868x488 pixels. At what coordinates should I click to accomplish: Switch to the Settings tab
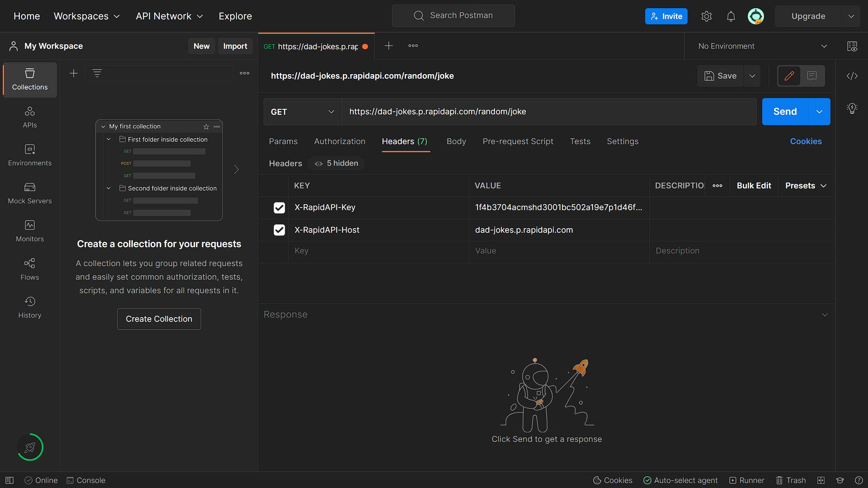(623, 141)
